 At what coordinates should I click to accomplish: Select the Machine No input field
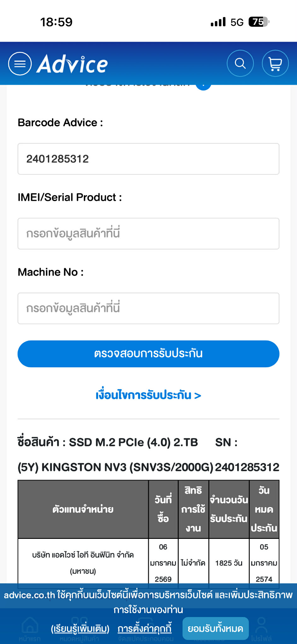148,308
